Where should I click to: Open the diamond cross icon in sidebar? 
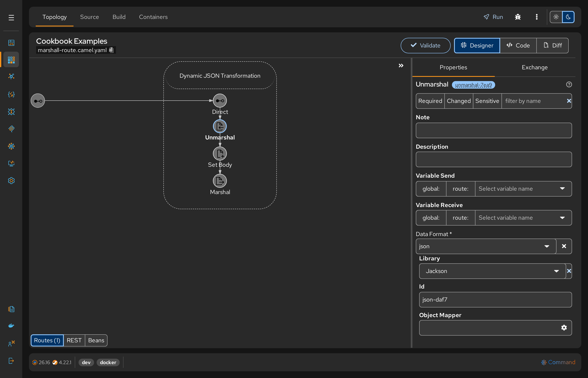pos(11,112)
